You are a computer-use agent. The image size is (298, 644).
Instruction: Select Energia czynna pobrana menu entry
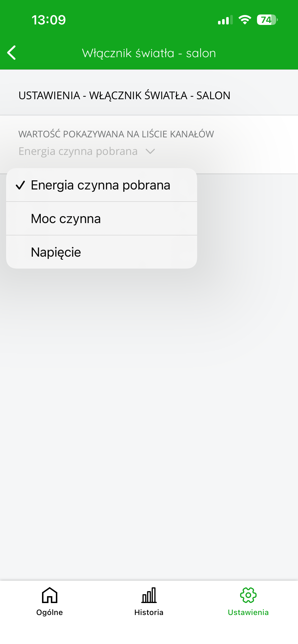coord(102,185)
